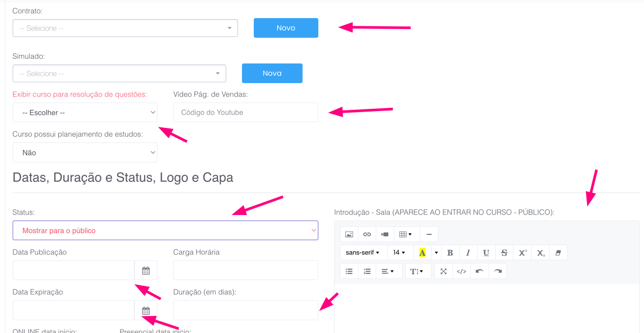The image size is (644, 333).
Task: Apply the yellow highlight color button
Action: pyautogui.click(x=422, y=253)
